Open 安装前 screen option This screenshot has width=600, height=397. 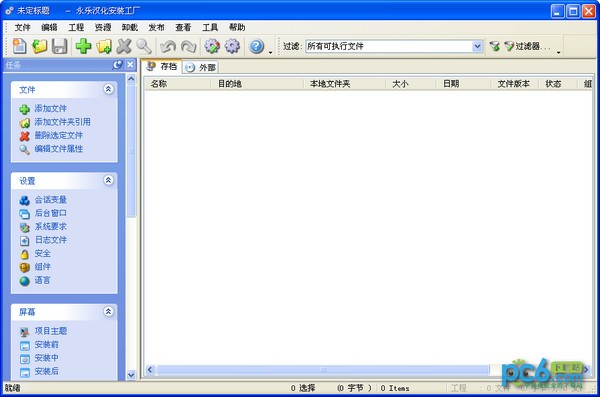[46, 345]
